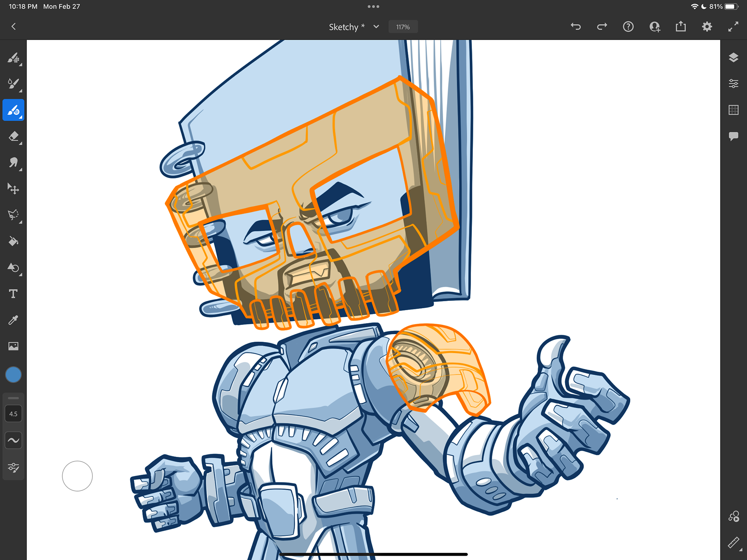This screenshot has height=560, width=747.
Task: Select the vector brush tool
Action: tap(13, 110)
